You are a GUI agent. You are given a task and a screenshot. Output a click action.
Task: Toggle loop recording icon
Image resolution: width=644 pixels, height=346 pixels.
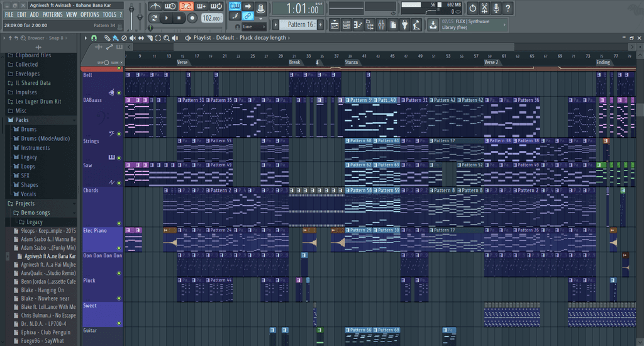click(216, 6)
